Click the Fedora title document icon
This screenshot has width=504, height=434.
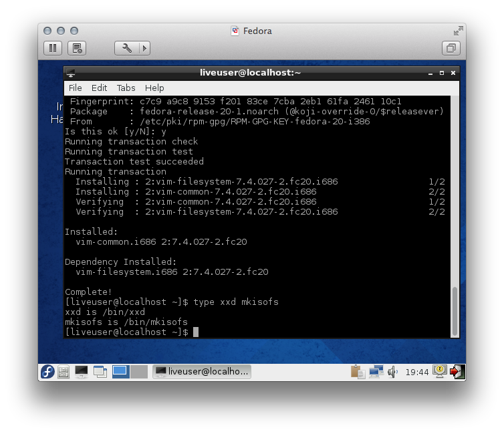(x=235, y=31)
